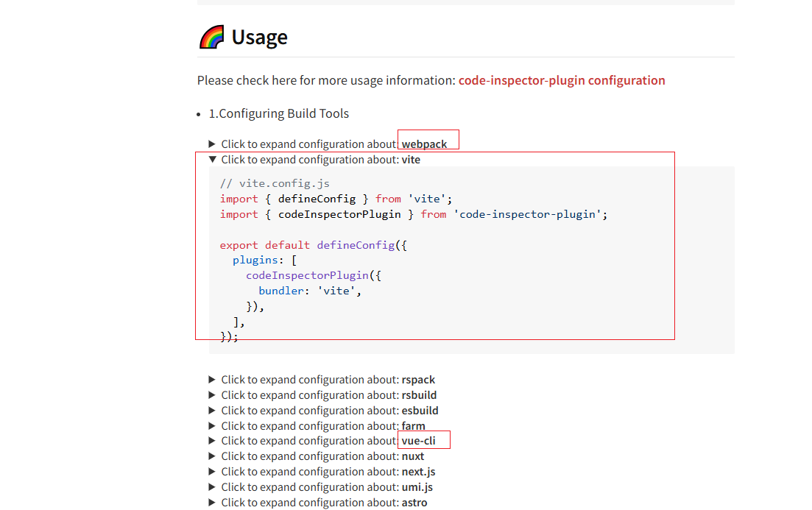Click the downward disclosure triangle next to vite
Image resolution: width=812 pixels, height=510 pixels.
[212, 159]
